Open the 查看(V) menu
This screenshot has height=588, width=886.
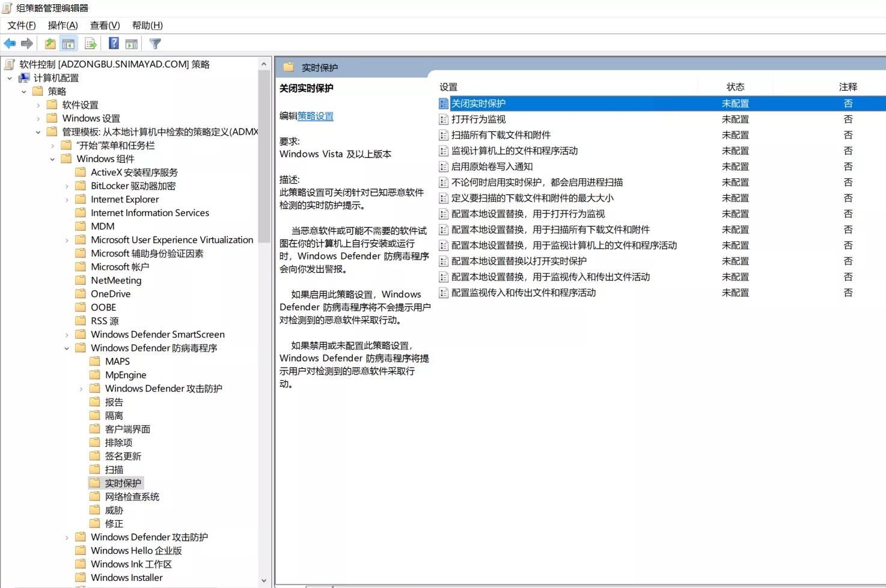point(105,25)
